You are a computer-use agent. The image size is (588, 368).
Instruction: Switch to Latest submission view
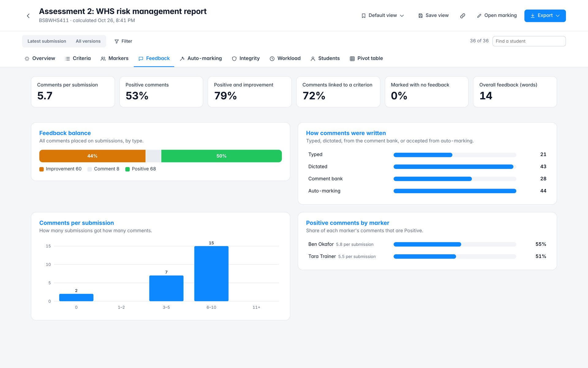pos(47,41)
